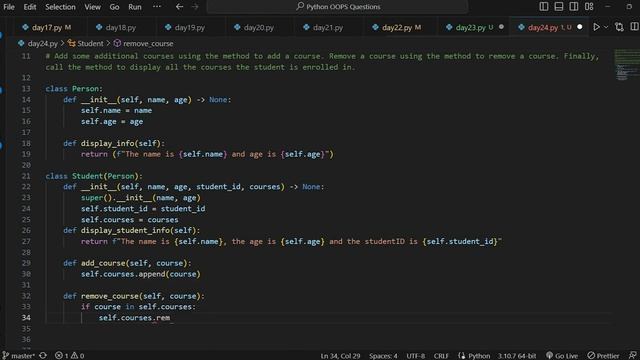This screenshot has width=640, height=360.
Task: Open the Edit menu
Action: (x=29, y=7)
